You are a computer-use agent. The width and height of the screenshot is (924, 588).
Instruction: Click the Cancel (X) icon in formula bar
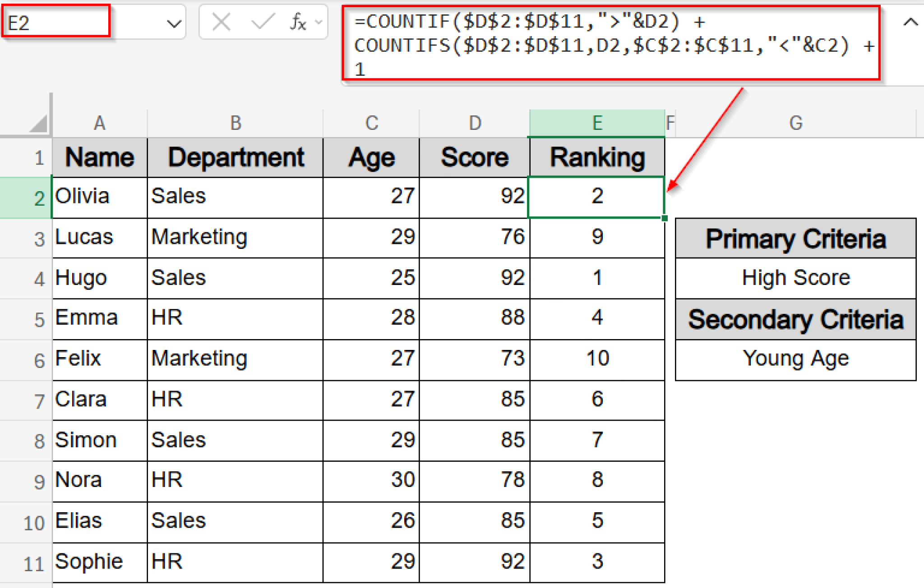(x=221, y=22)
